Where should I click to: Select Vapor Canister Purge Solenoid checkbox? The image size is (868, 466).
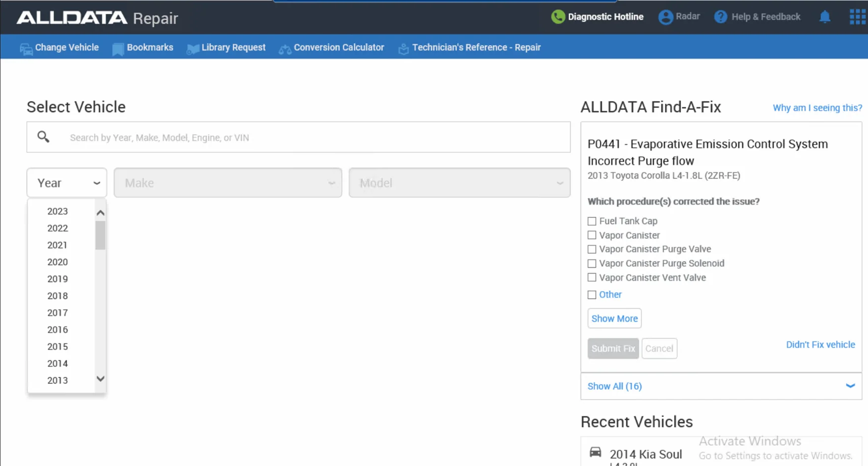coord(592,263)
